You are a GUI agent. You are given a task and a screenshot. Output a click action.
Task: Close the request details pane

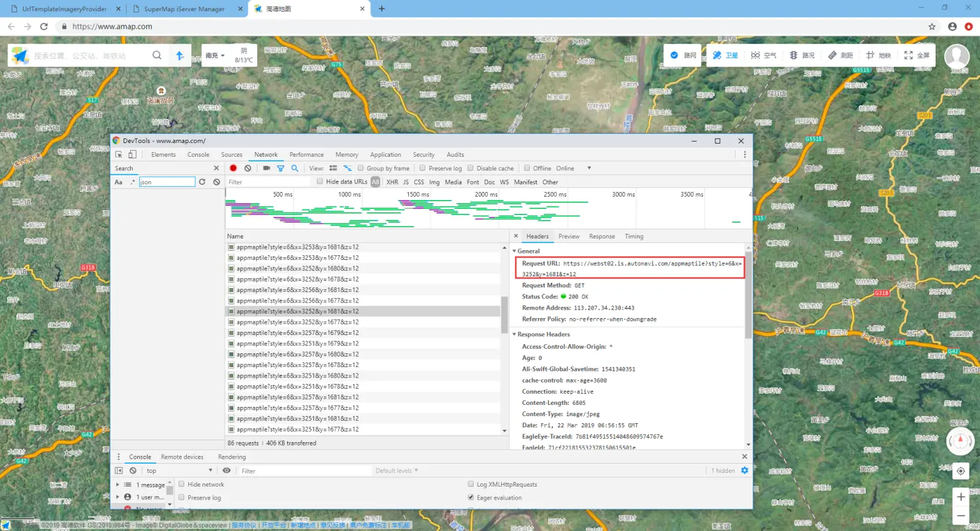point(515,236)
